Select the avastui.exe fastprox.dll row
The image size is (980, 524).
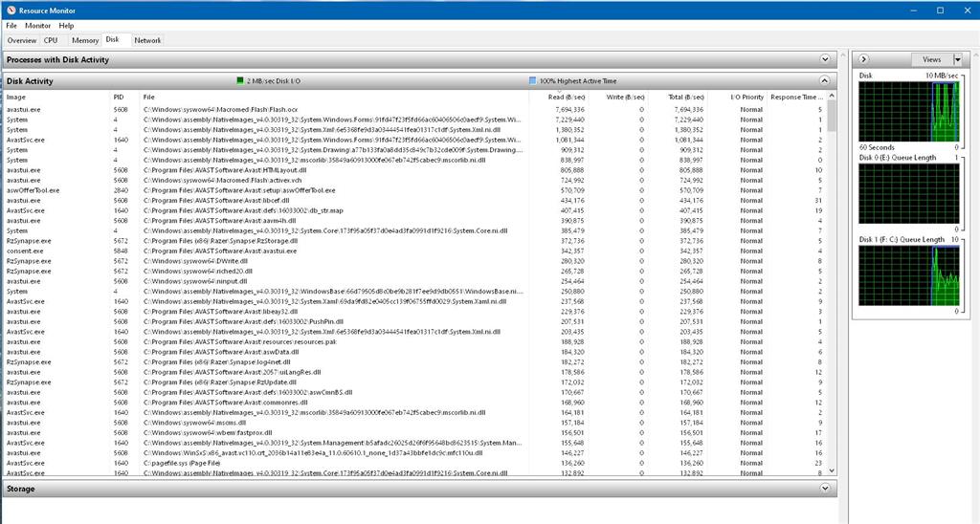point(414,432)
